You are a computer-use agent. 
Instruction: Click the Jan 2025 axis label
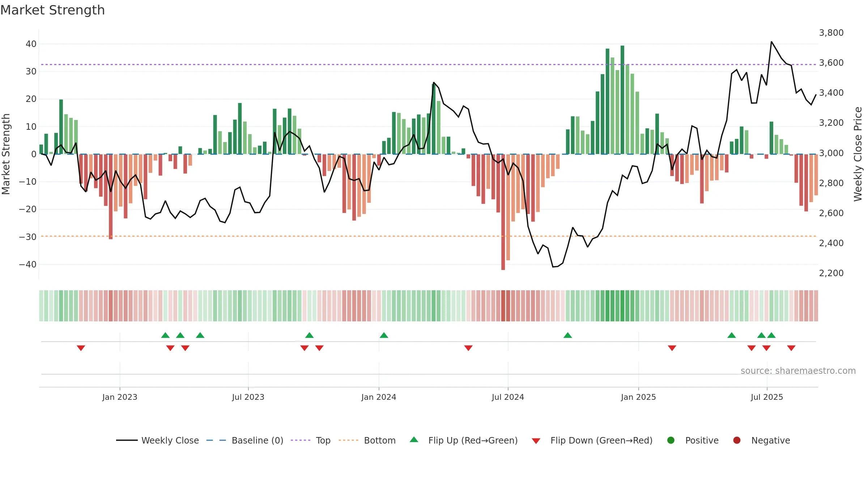coord(638,397)
